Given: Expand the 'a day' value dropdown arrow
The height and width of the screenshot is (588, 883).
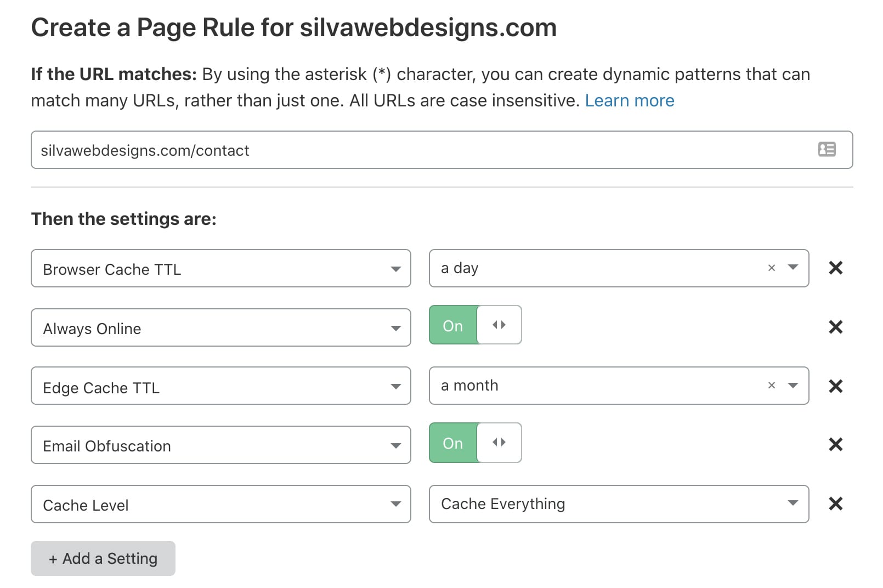Looking at the screenshot, I should [793, 267].
